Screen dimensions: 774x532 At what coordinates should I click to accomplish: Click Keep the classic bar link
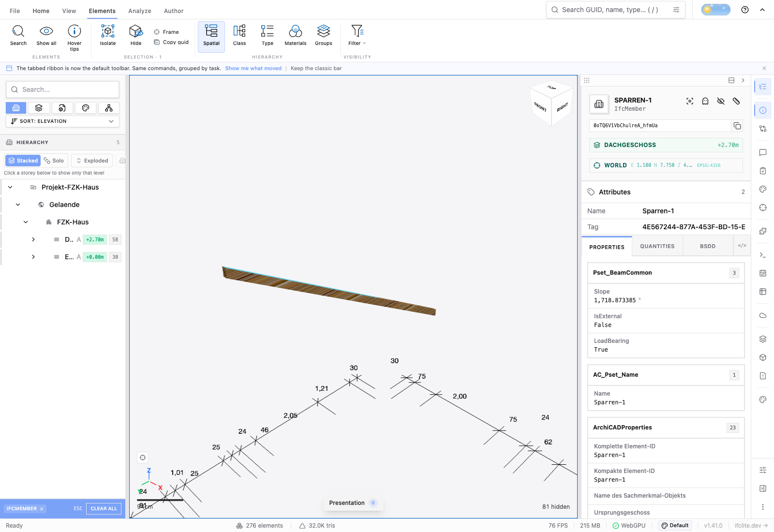316,68
